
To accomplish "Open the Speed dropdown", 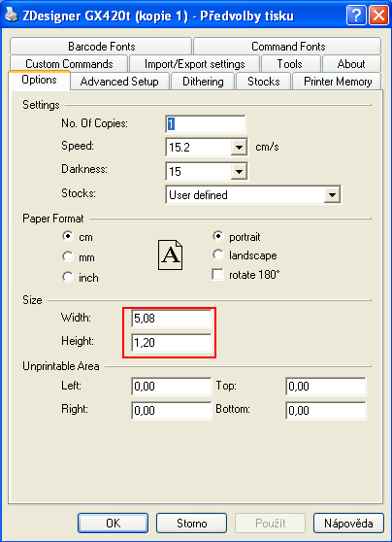I will 239,148.
